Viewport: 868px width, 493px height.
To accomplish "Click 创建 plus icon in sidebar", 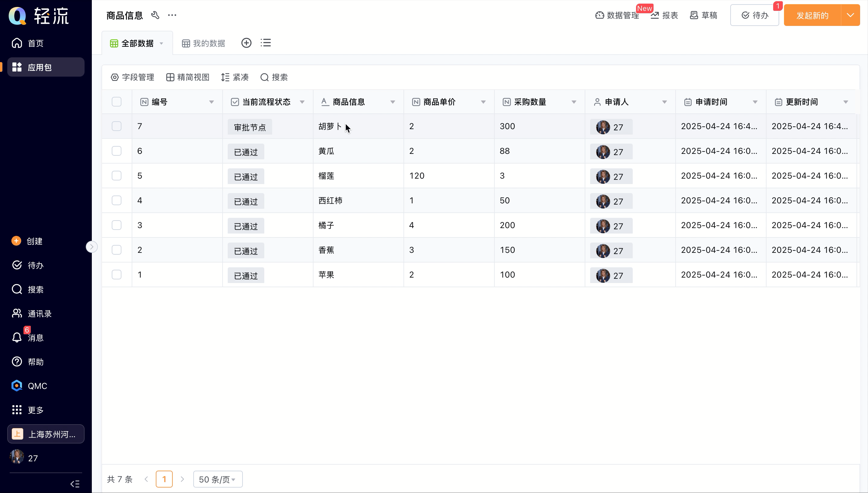I will click(x=16, y=241).
